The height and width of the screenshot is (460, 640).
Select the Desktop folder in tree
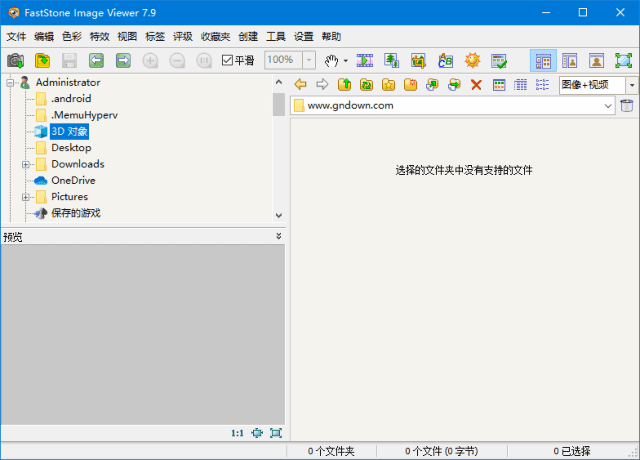pos(71,148)
